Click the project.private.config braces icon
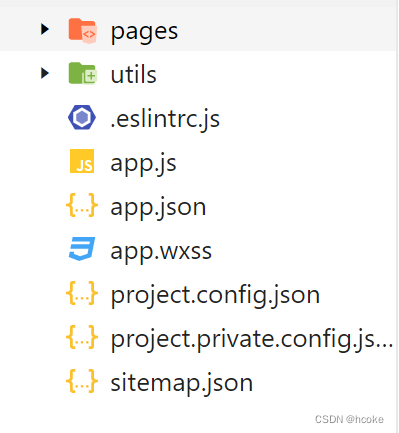 click(82, 337)
